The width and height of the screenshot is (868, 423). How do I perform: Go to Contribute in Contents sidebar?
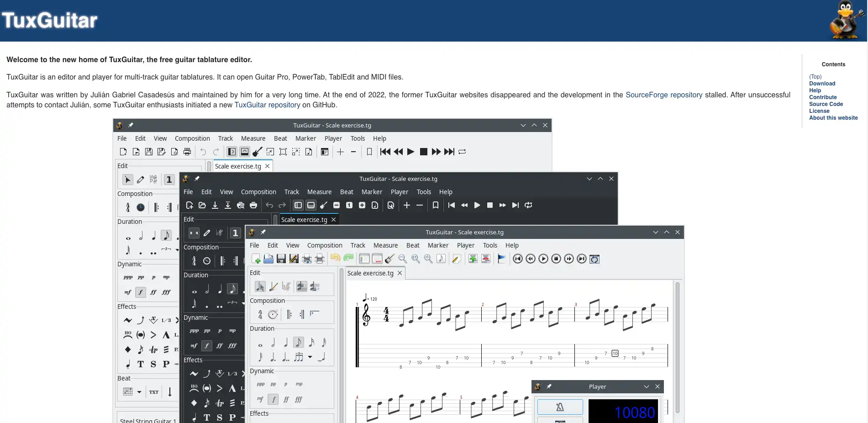tap(823, 97)
